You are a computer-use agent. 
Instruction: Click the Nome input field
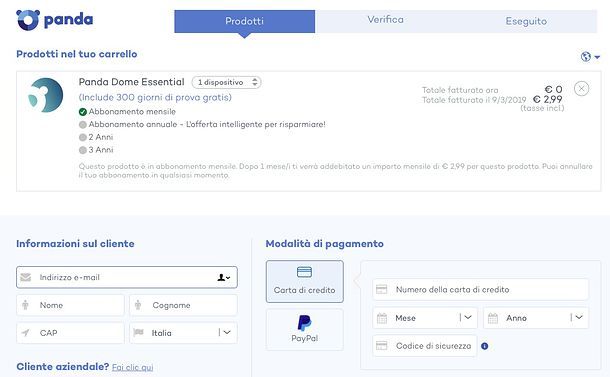(70, 305)
